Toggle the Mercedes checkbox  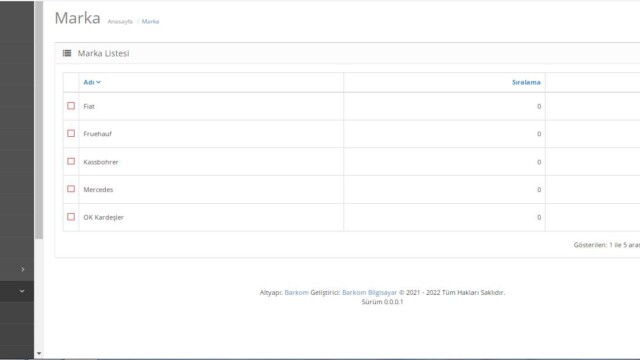tap(71, 189)
